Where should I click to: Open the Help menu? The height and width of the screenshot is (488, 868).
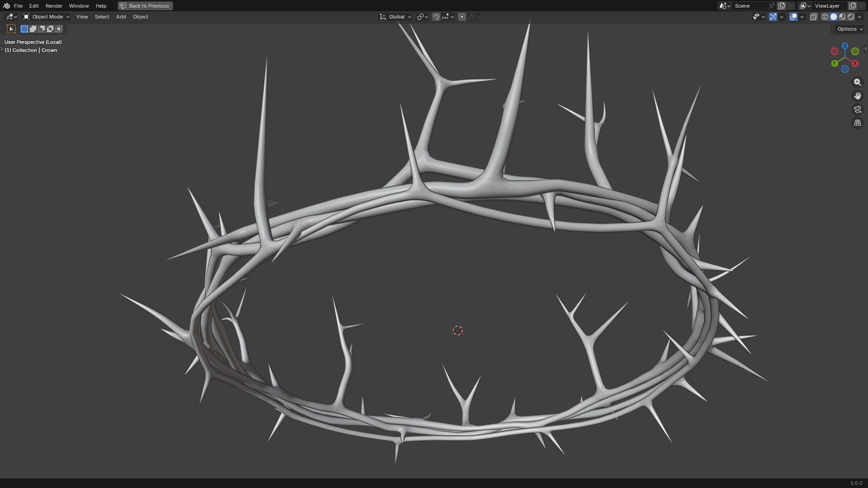101,6
